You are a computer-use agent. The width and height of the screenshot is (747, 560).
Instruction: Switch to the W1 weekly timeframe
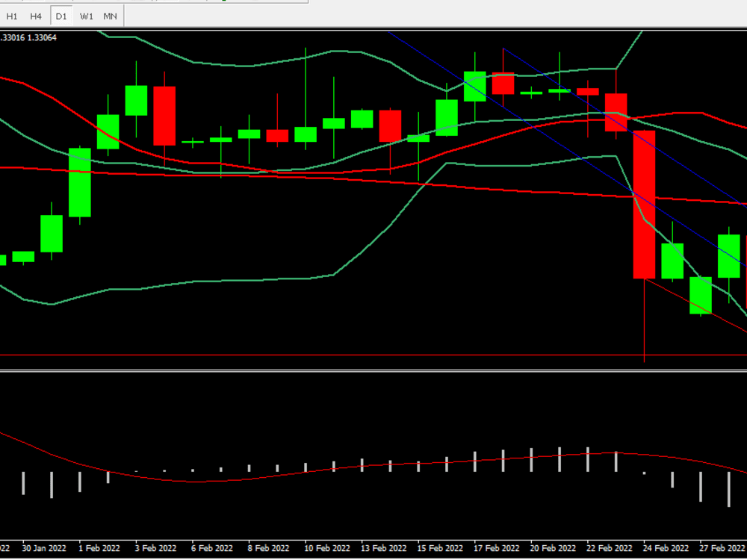pos(86,16)
